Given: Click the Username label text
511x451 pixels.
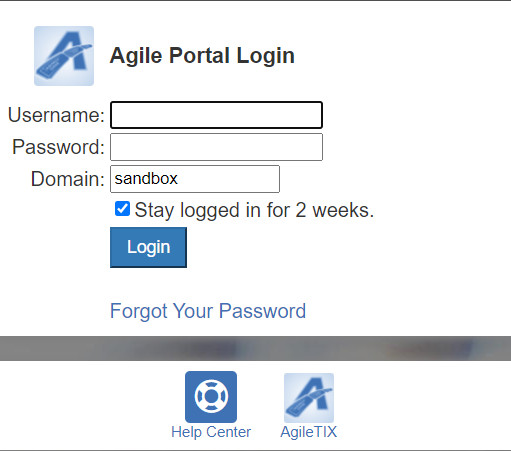Looking at the screenshot, I should [56, 115].
